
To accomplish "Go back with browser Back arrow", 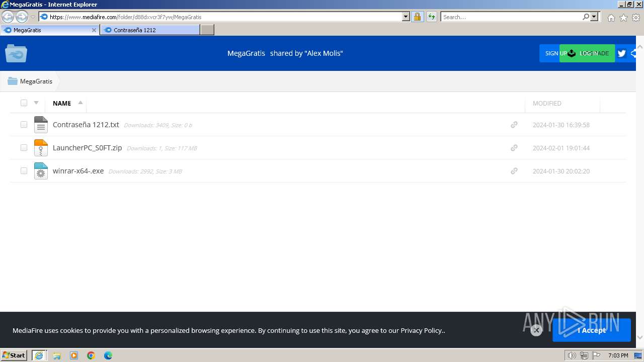I will tap(8, 17).
